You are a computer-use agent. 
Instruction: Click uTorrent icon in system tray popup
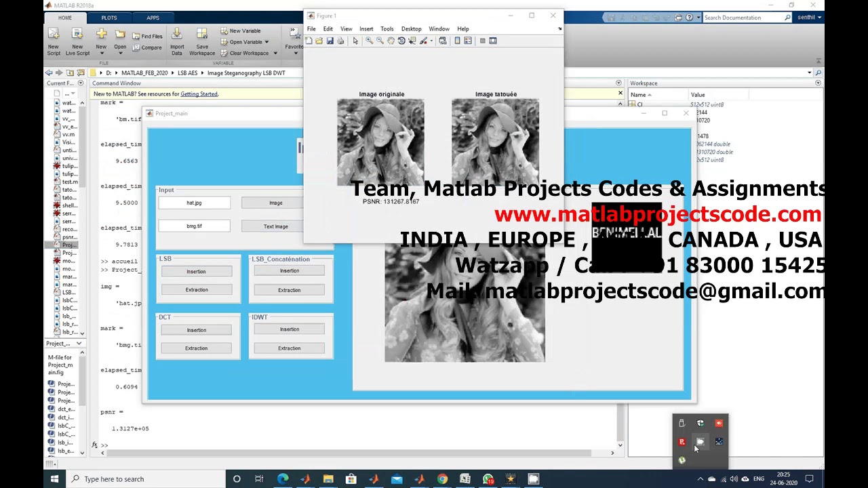pyautogui.click(x=682, y=460)
